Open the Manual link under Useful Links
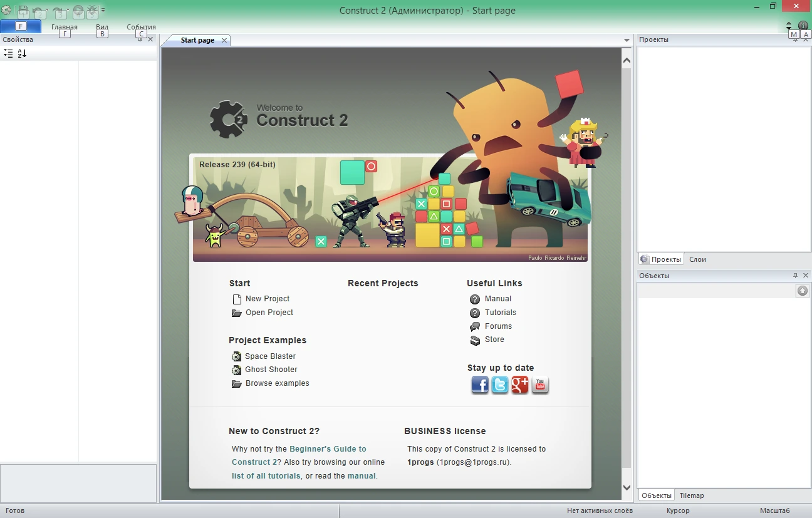The width and height of the screenshot is (812, 518). (498, 299)
